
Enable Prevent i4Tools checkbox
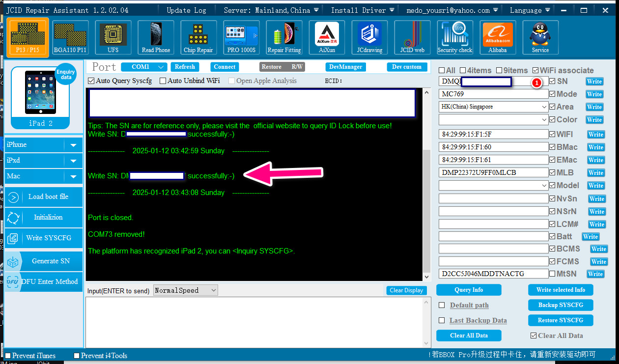[77, 356]
